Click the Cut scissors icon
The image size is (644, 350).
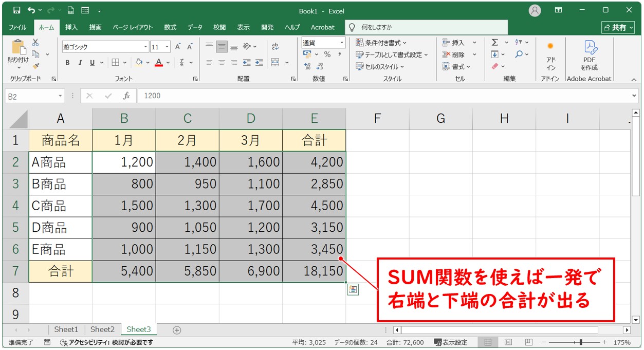click(x=35, y=43)
